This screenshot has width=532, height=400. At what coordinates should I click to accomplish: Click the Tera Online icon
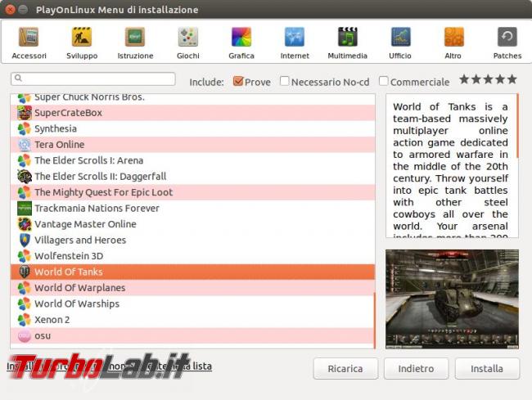pos(25,145)
